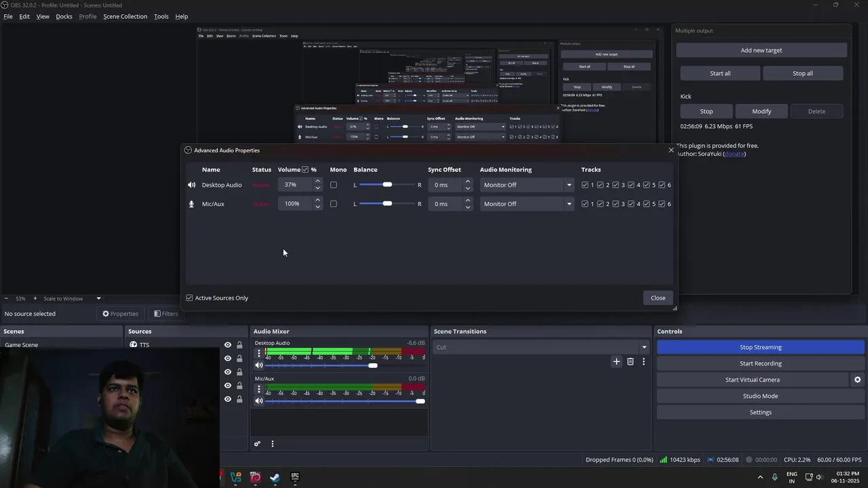The image size is (868, 488).
Task: Open Windows volume tray icon
Action: pos(820,477)
